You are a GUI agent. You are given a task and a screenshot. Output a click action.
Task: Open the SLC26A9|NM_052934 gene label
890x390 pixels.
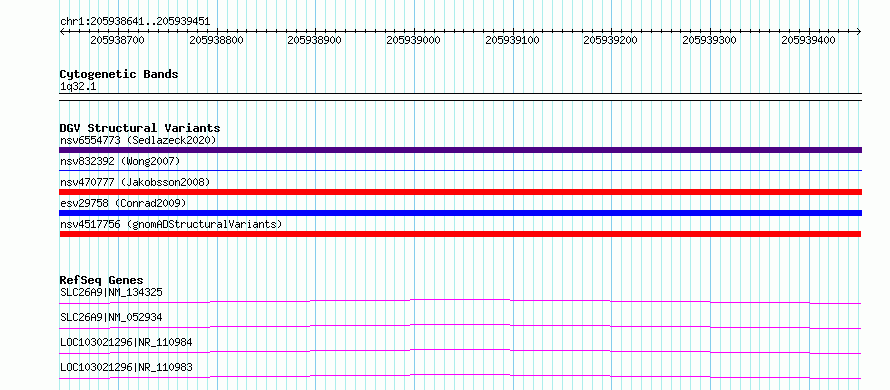(111, 317)
